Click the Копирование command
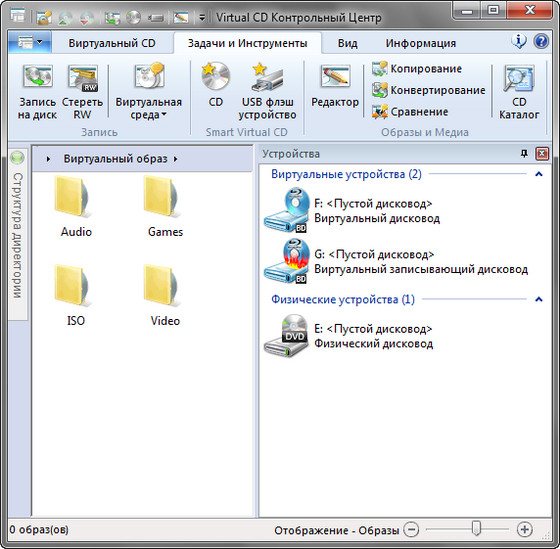 [x=417, y=69]
